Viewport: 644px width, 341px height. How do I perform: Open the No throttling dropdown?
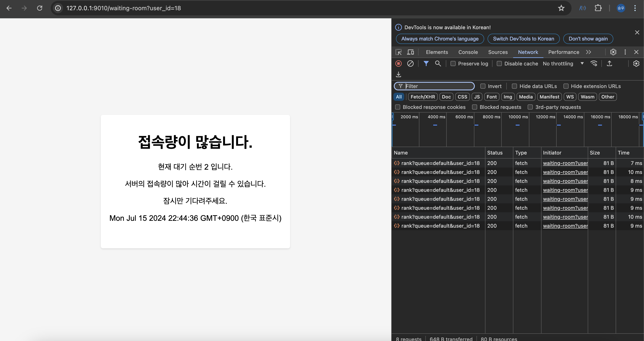pos(563,64)
